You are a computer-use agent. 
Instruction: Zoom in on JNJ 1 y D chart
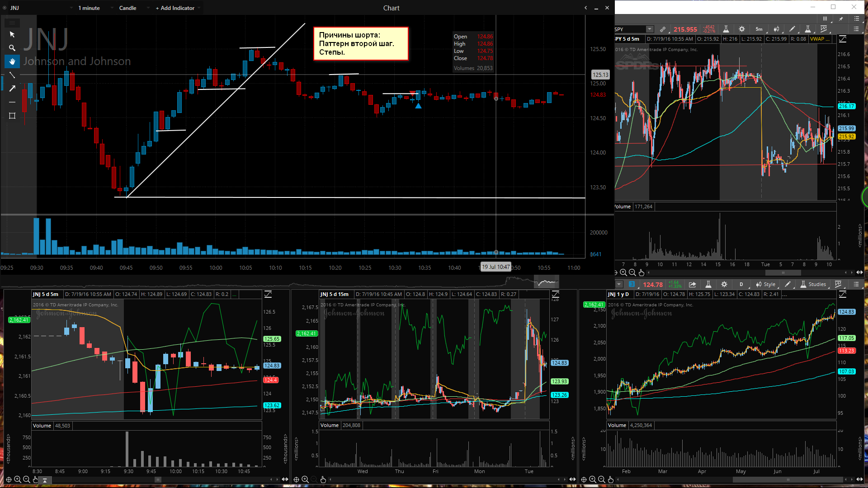click(x=593, y=479)
